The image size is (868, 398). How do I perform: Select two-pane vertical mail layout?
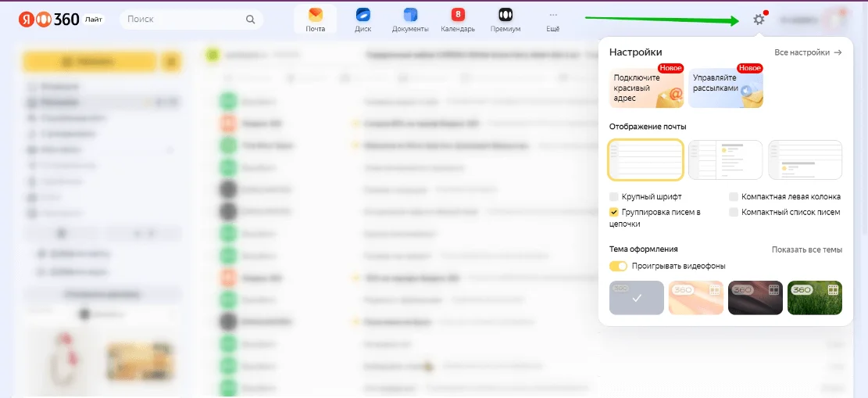click(725, 160)
